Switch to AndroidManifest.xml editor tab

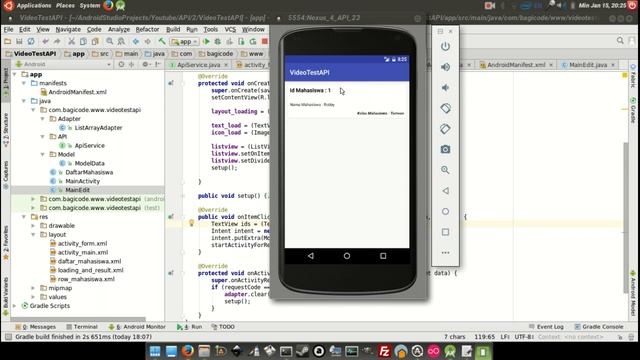click(516, 65)
